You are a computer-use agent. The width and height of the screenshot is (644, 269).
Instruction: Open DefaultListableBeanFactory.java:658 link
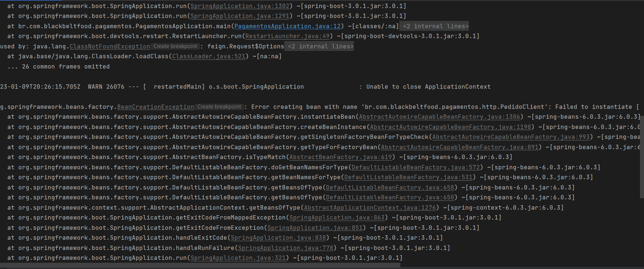pos(390,188)
